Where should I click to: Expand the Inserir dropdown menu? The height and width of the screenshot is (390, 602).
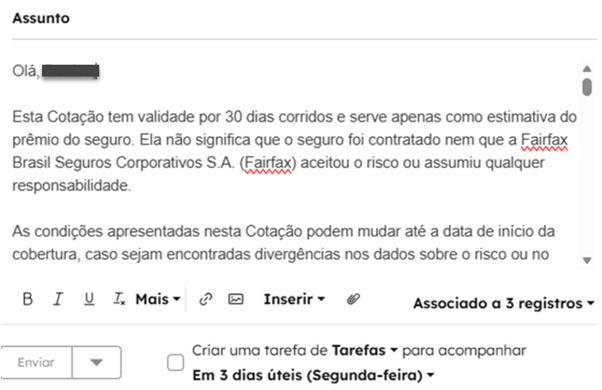[294, 299]
